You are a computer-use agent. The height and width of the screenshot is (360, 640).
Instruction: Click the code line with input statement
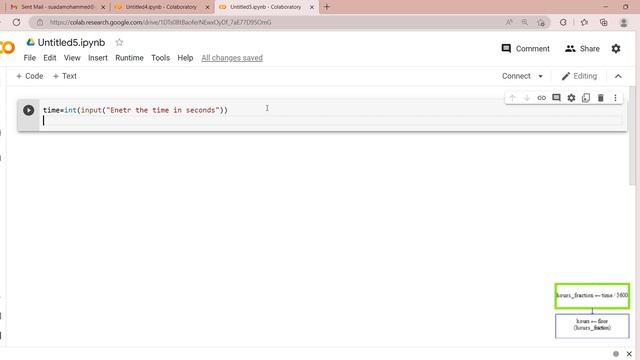(x=135, y=110)
